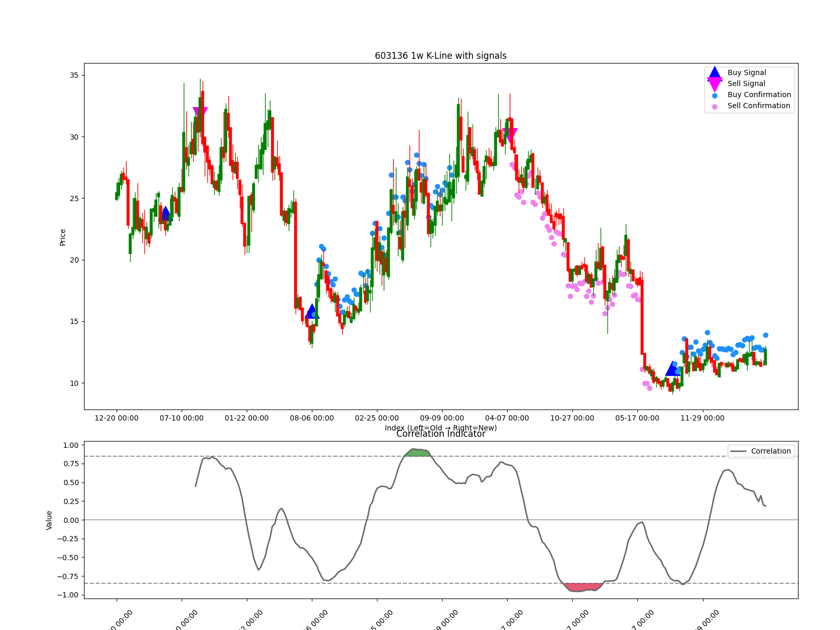Select the sell signal triangle near price 30
Screen dimensions: 840x630
[509, 135]
